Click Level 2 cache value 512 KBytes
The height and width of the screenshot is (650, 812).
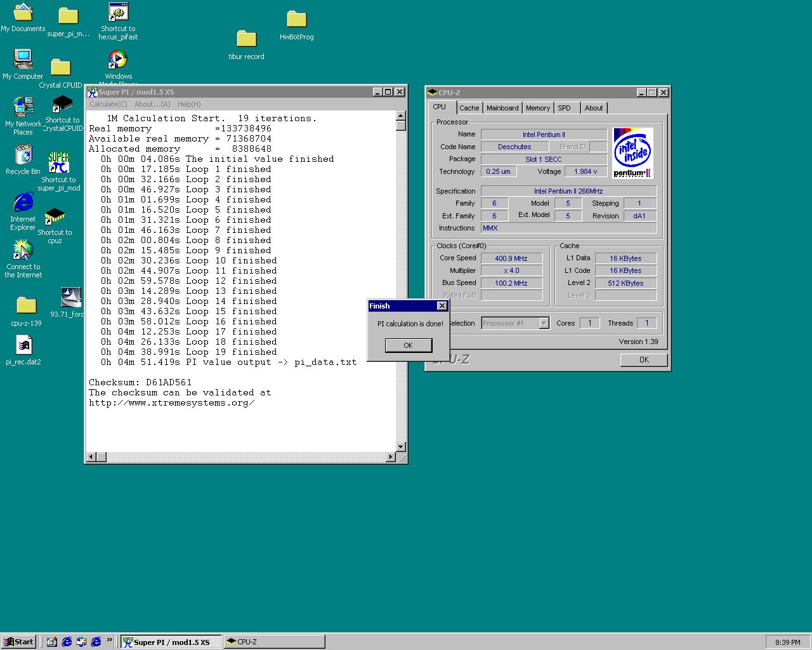click(625, 283)
